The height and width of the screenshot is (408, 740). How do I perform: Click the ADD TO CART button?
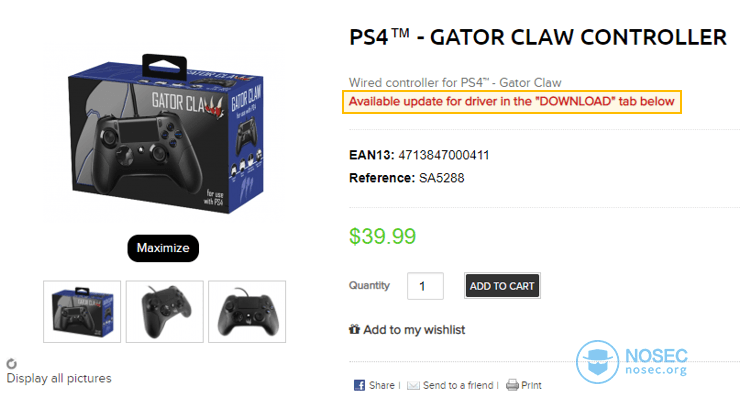pyautogui.click(x=502, y=286)
